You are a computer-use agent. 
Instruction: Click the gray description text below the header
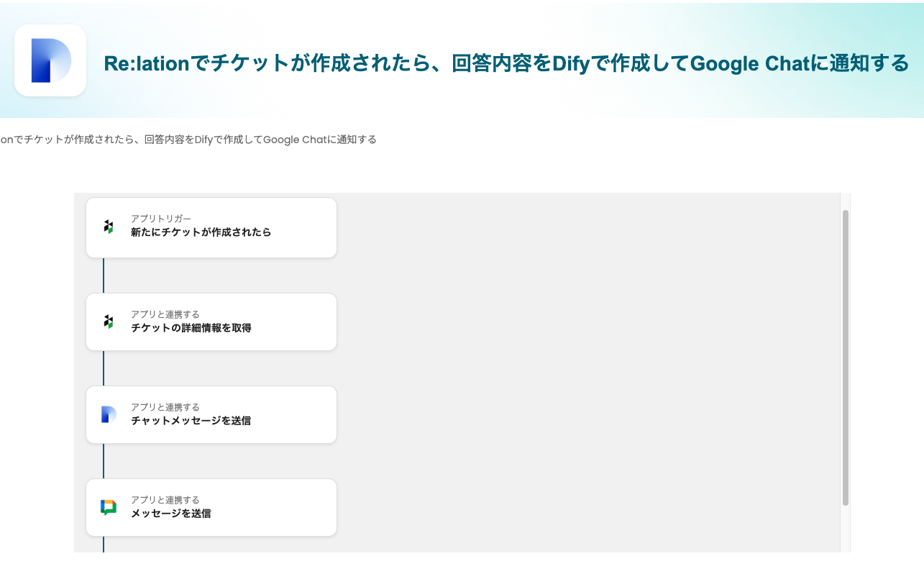(188, 140)
